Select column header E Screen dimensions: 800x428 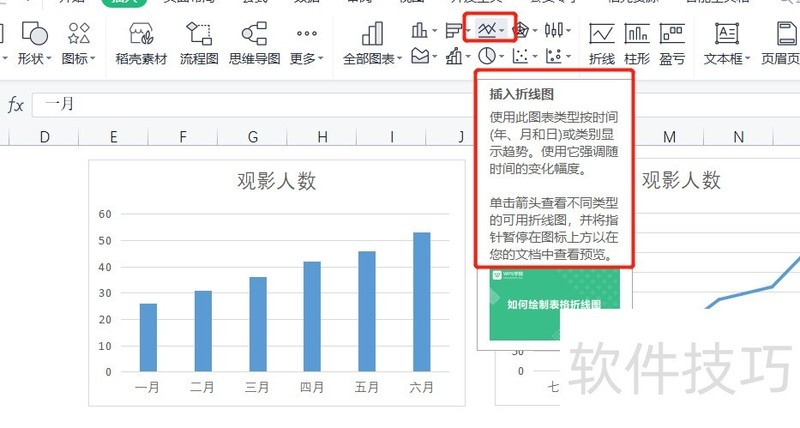(x=113, y=137)
